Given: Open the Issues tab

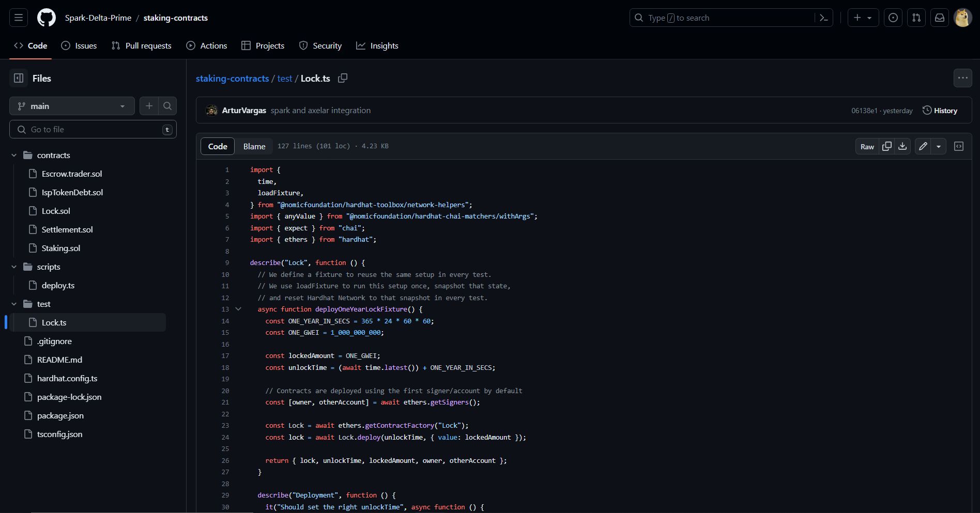Looking at the screenshot, I should coord(79,45).
